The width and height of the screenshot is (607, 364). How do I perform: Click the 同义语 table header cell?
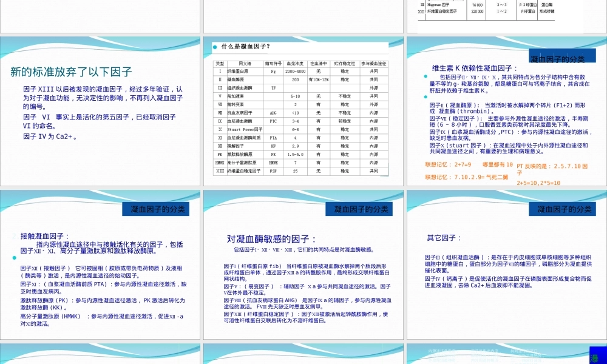point(245,64)
